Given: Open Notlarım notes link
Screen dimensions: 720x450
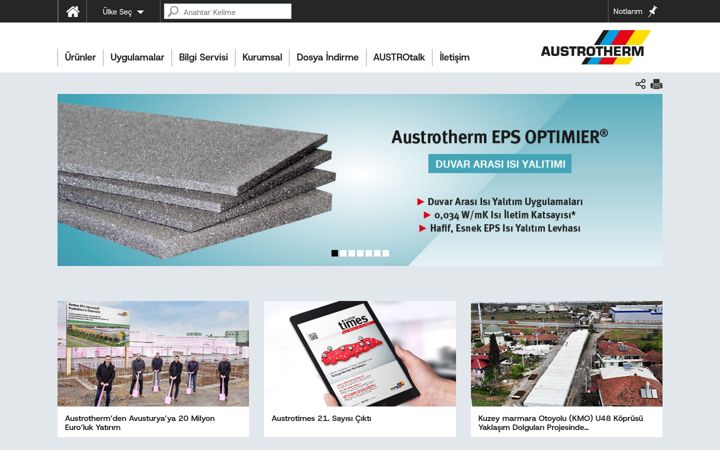Looking at the screenshot, I should [x=627, y=11].
